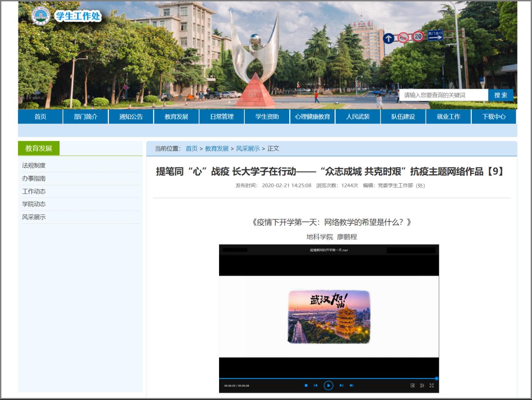The image size is (532, 400).
Task: Open the 通知公告 navigation menu
Action: tap(131, 117)
